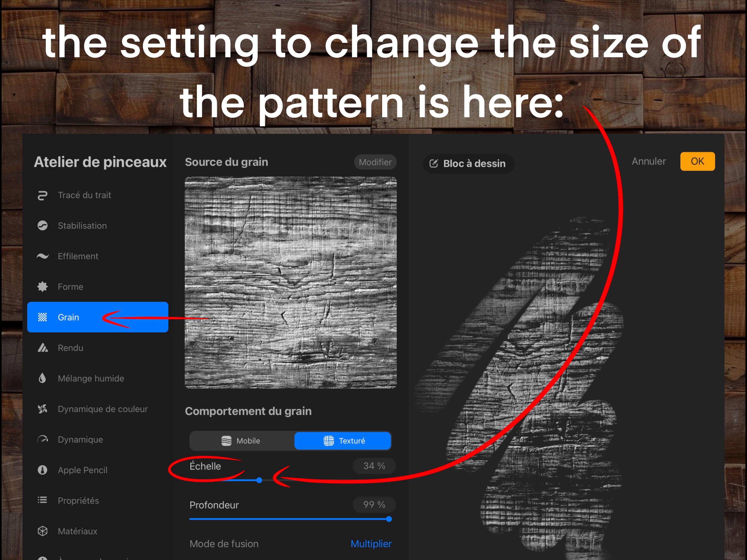Click the Profondeur slider handle

click(x=389, y=519)
